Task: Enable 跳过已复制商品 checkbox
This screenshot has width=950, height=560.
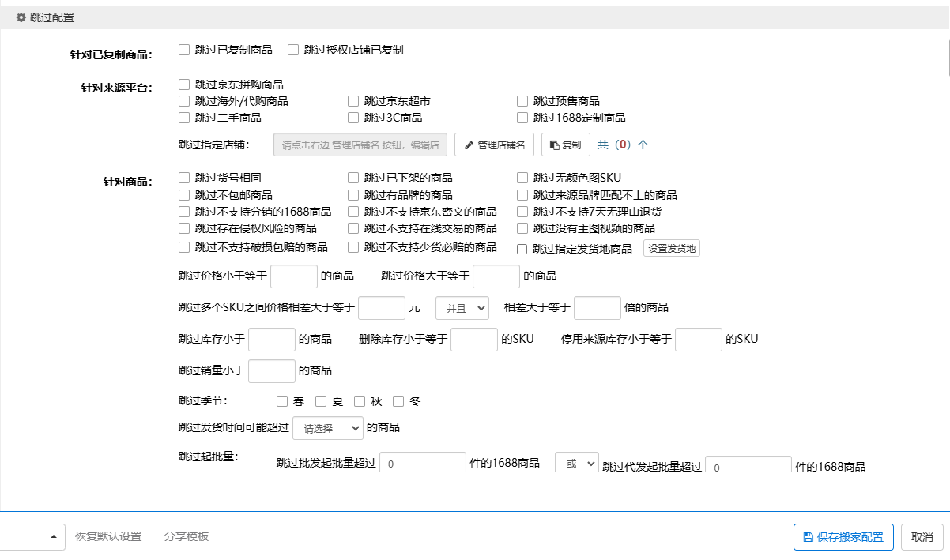Action: point(184,50)
